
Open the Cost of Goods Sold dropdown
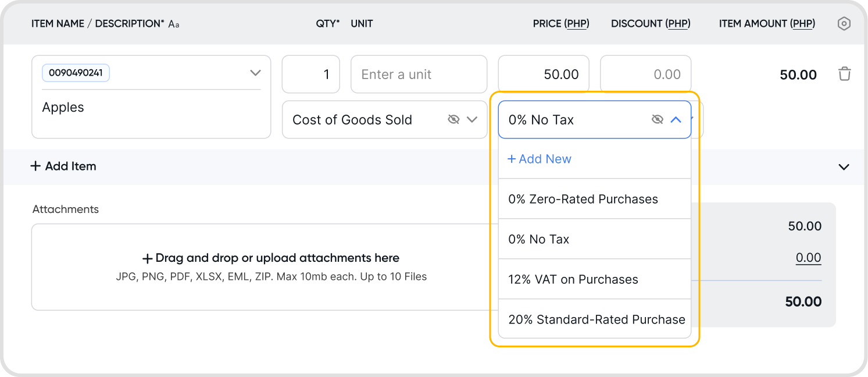point(472,120)
